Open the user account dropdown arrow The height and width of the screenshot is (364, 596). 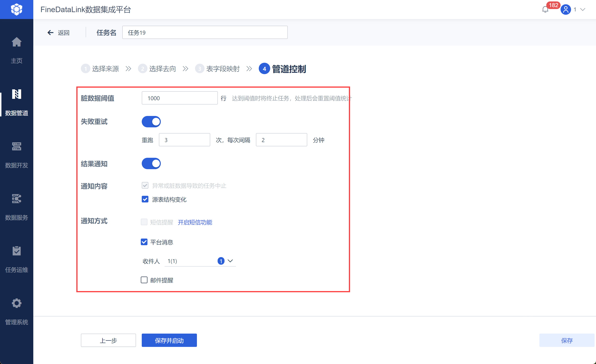pos(583,10)
